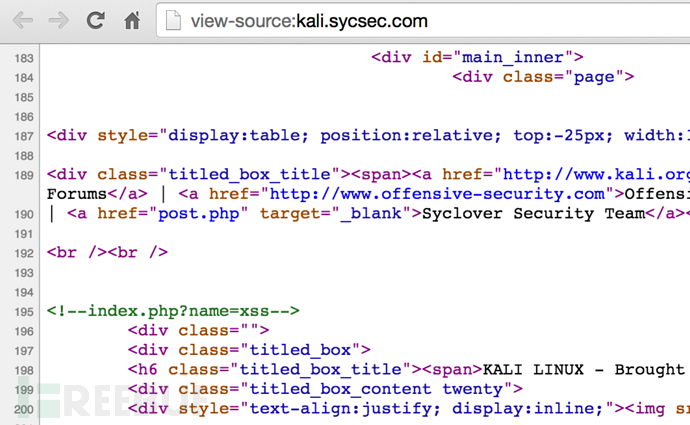Screen dimensions: 690x425
Task: Open the home page via house icon
Action: tap(132, 21)
